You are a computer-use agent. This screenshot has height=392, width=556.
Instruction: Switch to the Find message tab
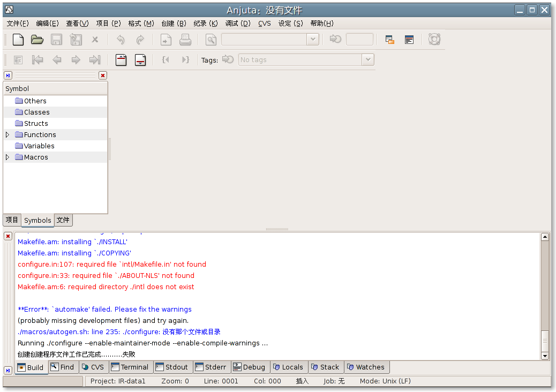pos(63,367)
